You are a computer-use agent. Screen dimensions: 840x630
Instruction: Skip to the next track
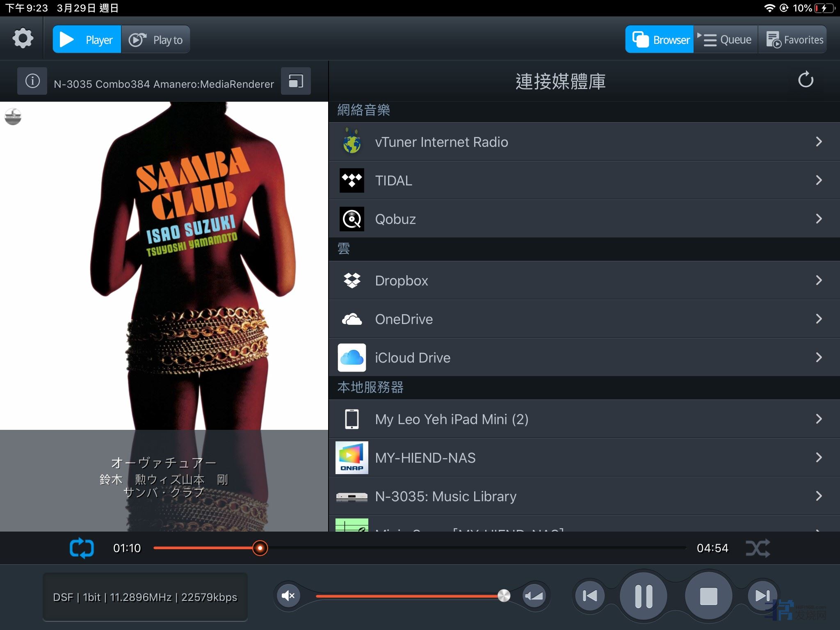point(762,596)
